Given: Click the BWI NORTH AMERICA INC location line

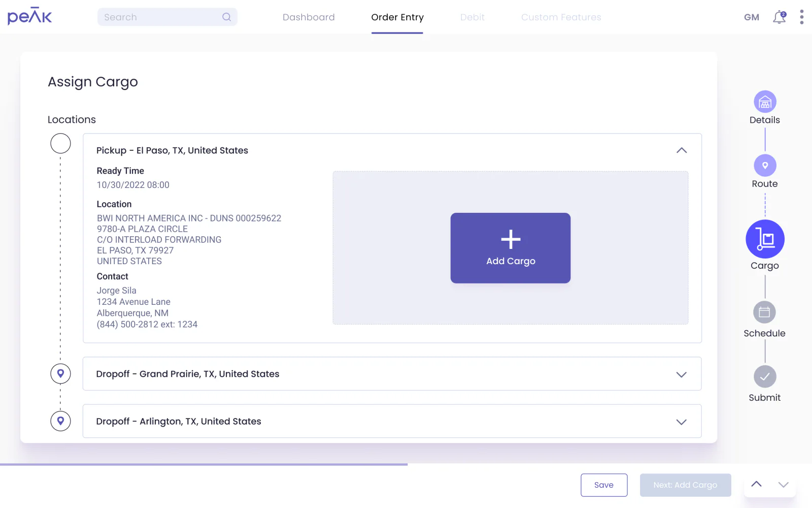Looking at the screenshot, I should pyautogui.click(x=189, y=218).
